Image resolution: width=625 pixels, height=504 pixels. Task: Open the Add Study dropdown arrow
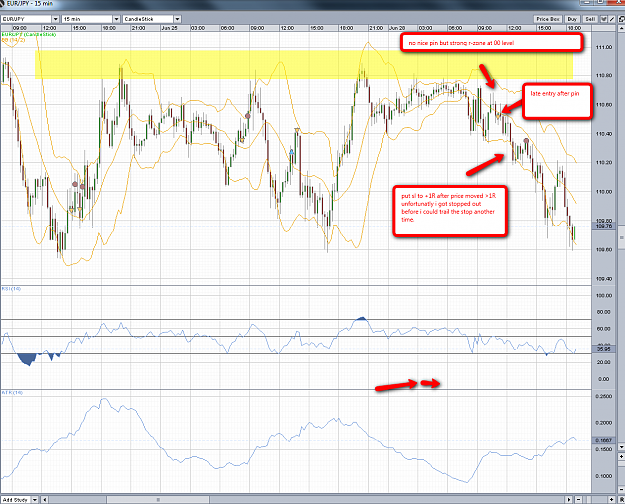coord(35,500)
